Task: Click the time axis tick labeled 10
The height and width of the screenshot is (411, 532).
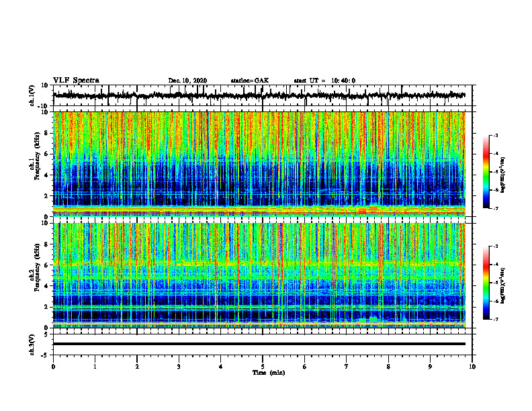Action: (x=472, y=367)
